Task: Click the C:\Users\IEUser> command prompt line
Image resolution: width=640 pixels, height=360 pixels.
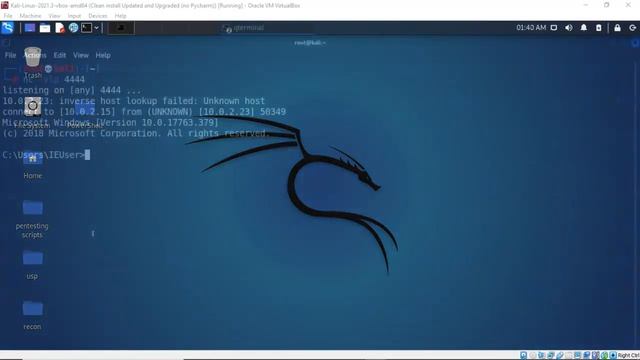Action: (x=46, y=155)
